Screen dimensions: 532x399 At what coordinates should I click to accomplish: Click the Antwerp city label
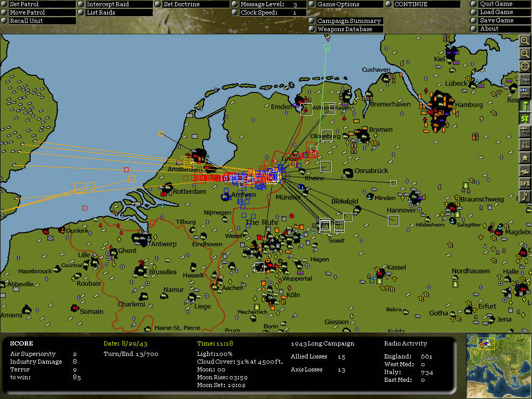[164, 244]
